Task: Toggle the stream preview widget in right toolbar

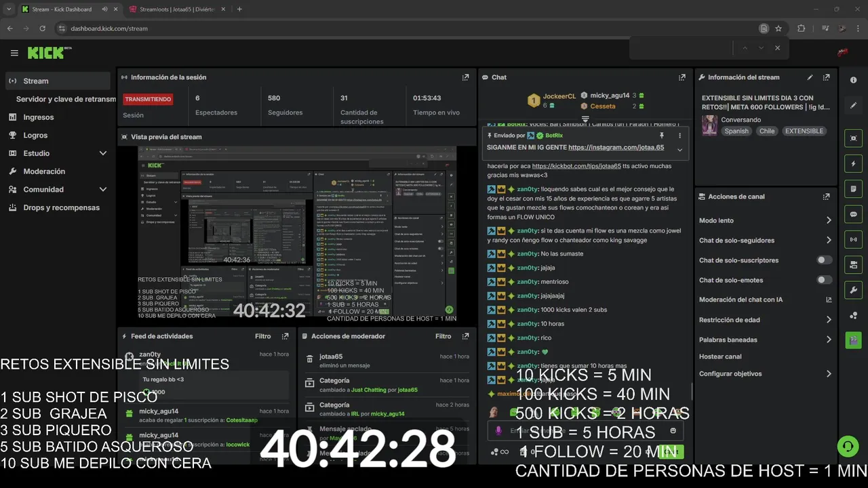Action: 853,138
